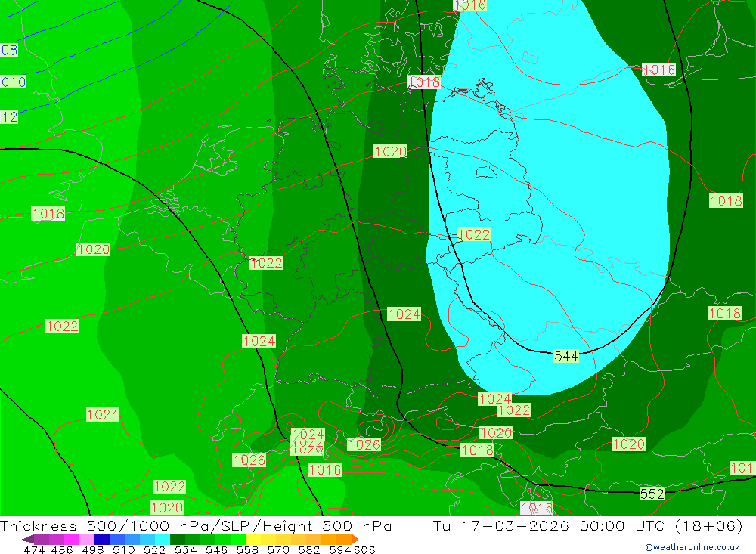Click the legend value 558
Image resolution: width=756 pixels, height=554 pixels.
point(247,549)
